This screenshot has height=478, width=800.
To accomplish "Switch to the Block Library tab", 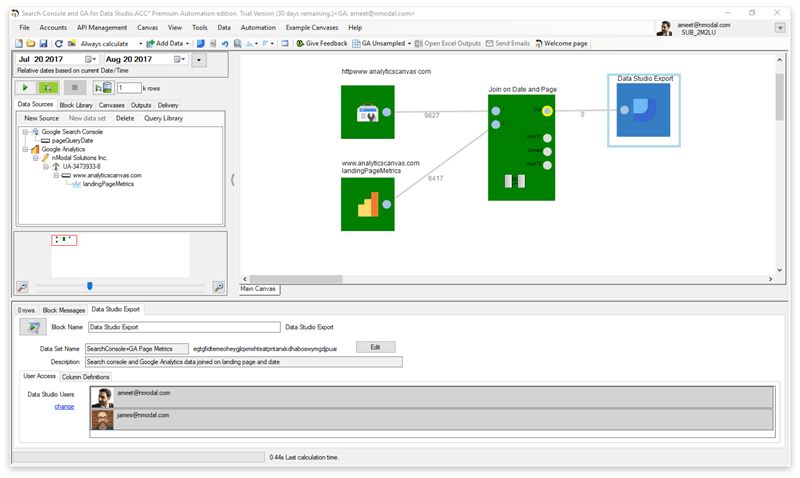I will click(x=76, y=105).
